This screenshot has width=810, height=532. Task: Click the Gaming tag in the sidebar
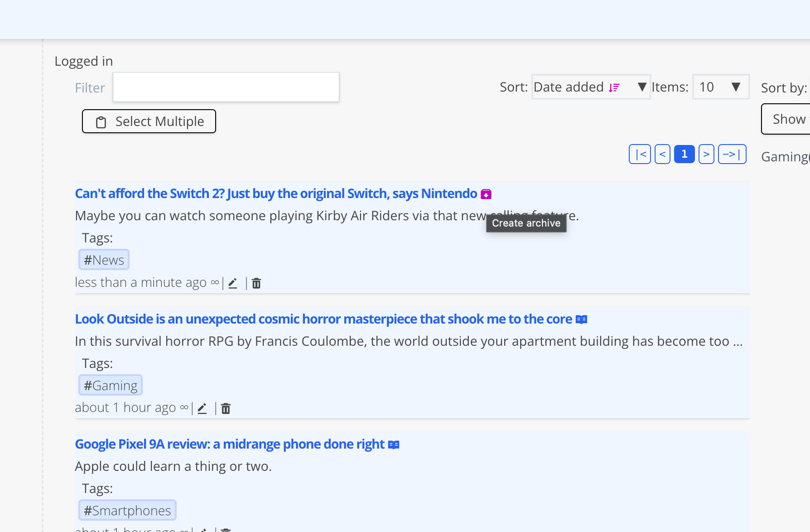pos(785,157)
